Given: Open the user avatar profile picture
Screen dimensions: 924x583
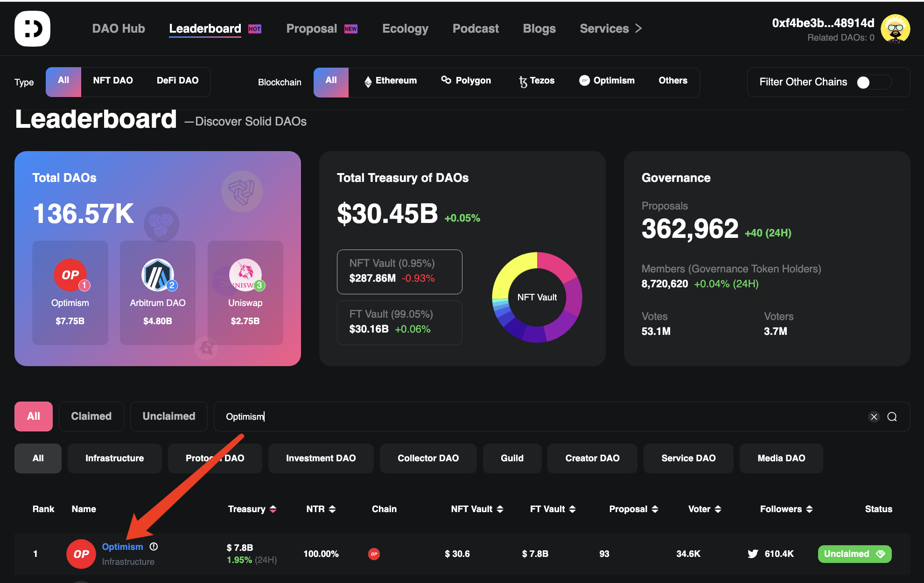Looking at the screenshot, I should pyautogui.click(x=895, y=29).
